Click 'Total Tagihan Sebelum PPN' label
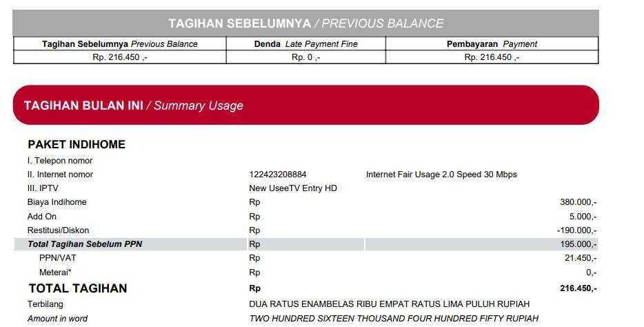This screenshot has height=327, width=644. pos(85,244)
